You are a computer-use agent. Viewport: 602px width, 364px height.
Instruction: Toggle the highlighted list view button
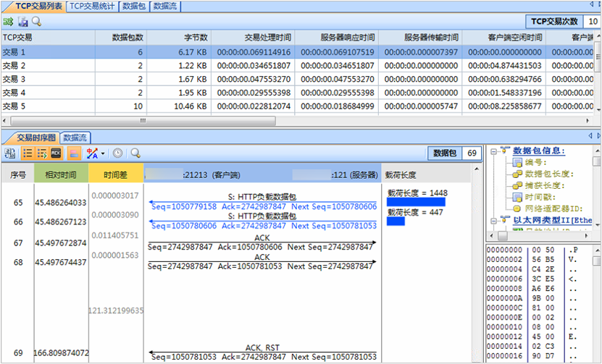click(x=28, y=153)
